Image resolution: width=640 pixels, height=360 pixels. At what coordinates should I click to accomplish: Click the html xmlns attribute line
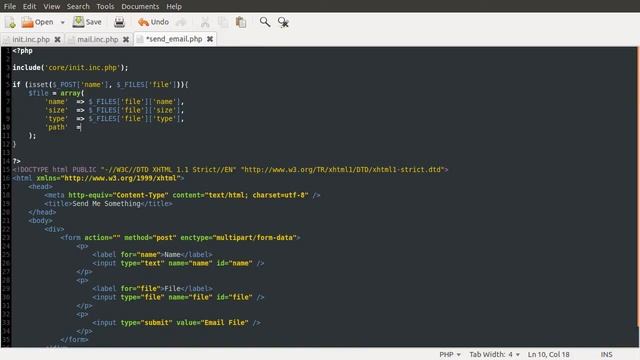coord(98,178)
